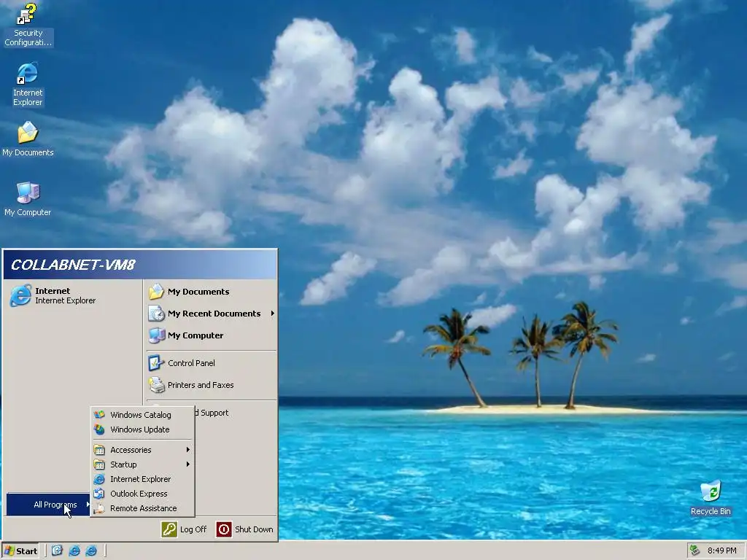Image resolution: width=747 pixels, height=560 pixels.
Task: Click the system tray notification icon
Action: 694,551
